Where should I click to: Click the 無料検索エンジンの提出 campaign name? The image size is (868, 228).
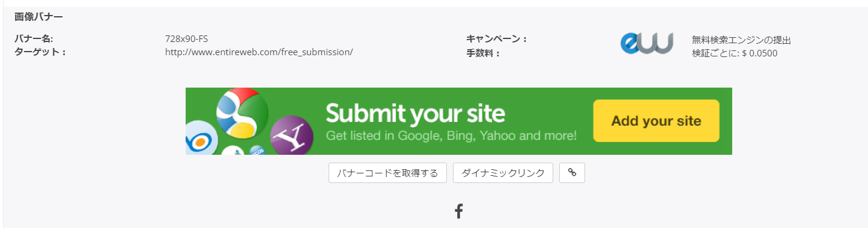(x=741, y=40)
